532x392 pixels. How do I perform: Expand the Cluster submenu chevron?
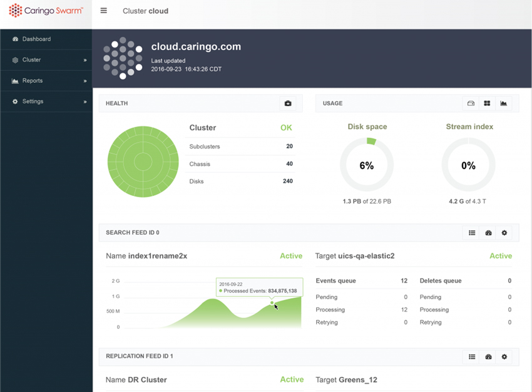pyautogui.click(x=85, y=60)
